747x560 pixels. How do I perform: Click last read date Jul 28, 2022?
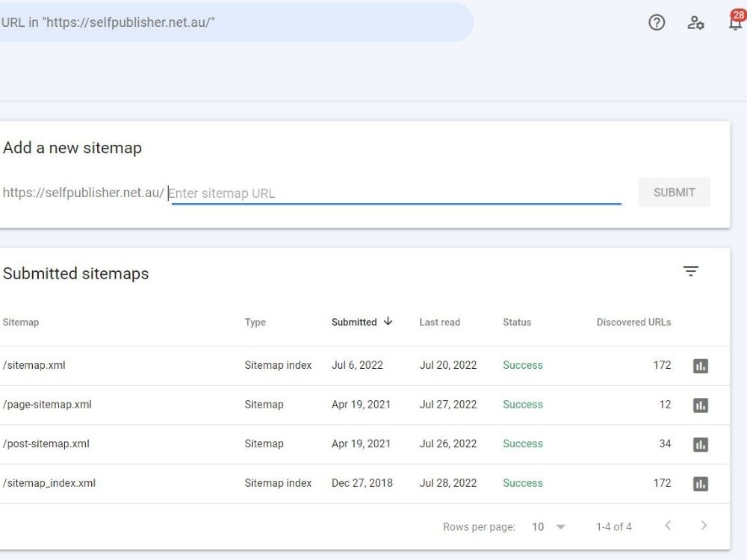coord(447,483)
